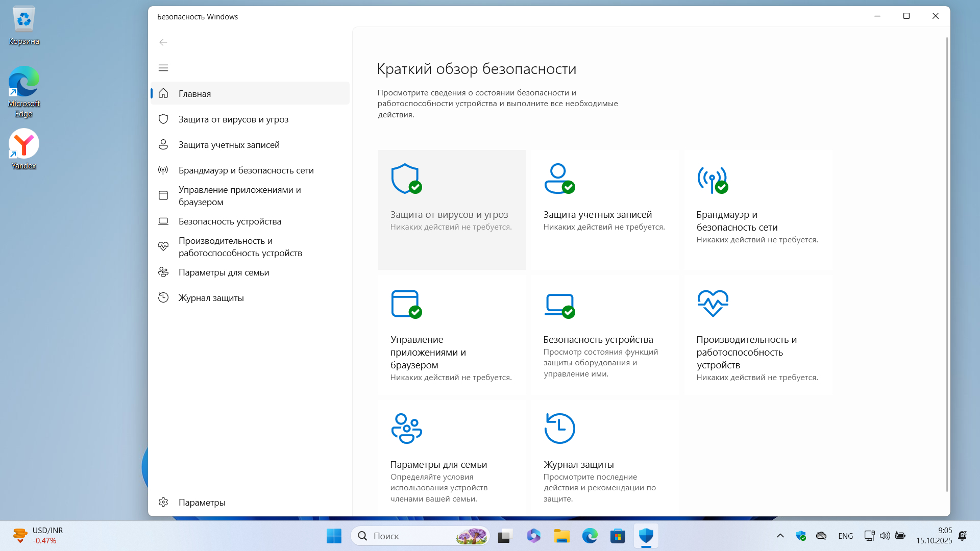The image size is (980, 551).
Task: Open 'Параметры' settings at sidebar bottom
Action: tap(202, 503)
